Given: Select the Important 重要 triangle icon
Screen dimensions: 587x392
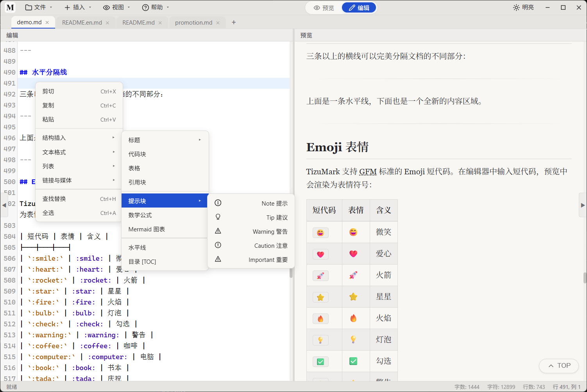Looking at the screenshot, I should pos(218,259).
